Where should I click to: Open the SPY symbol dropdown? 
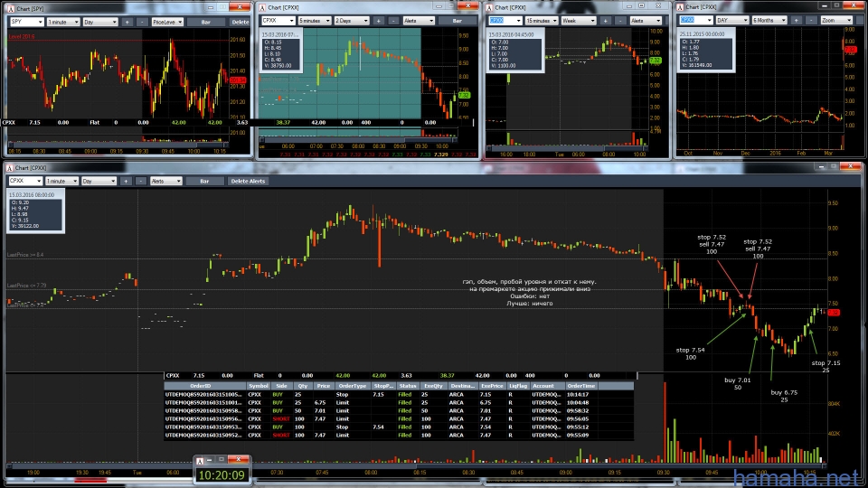26,22
